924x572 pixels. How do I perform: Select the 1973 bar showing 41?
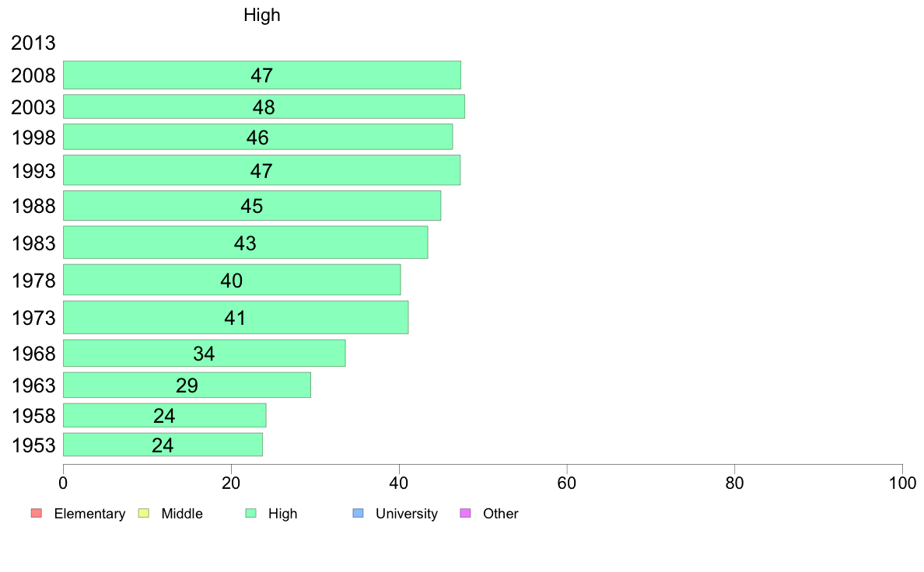click(x=235, y=318)
